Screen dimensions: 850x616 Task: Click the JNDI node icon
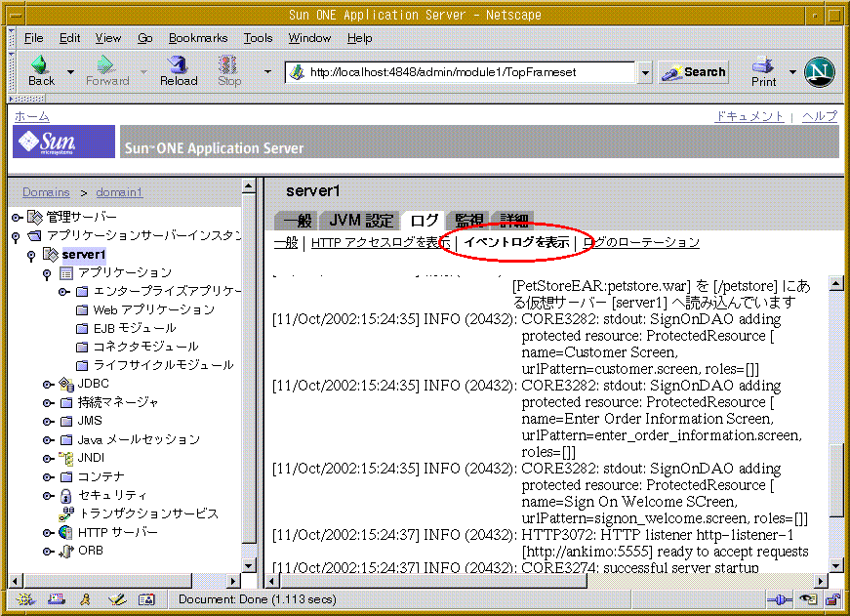point(66,458)
